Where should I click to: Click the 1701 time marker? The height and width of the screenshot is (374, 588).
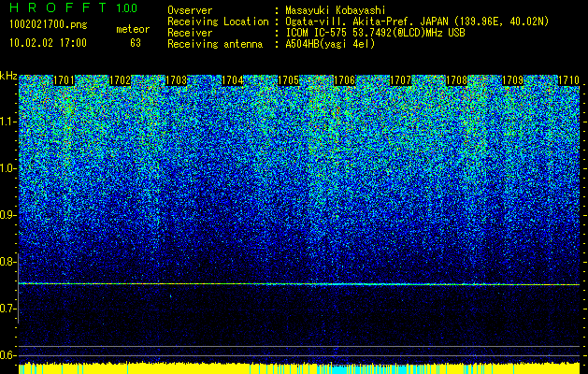pos(64,80)
